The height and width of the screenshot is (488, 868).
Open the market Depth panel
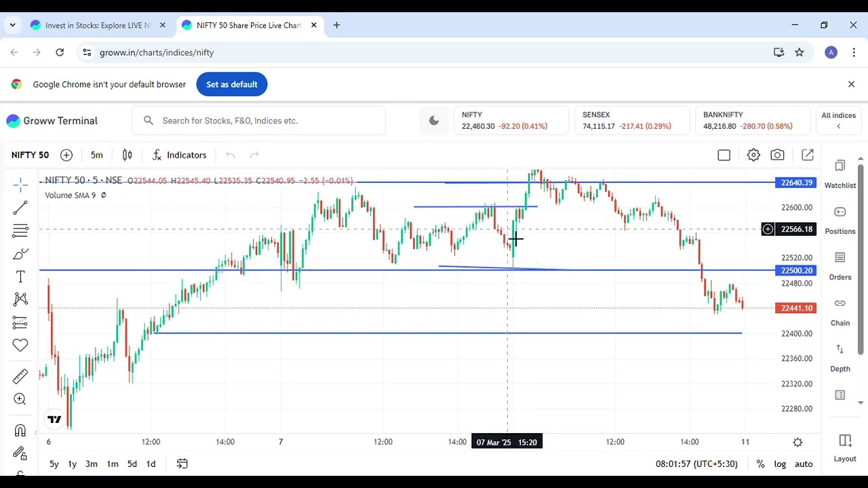[840, 359]
